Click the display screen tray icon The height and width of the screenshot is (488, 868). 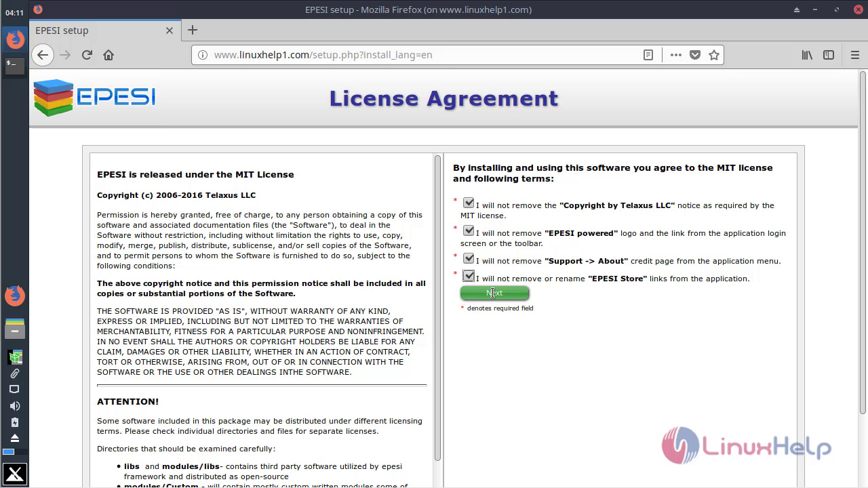15,390
